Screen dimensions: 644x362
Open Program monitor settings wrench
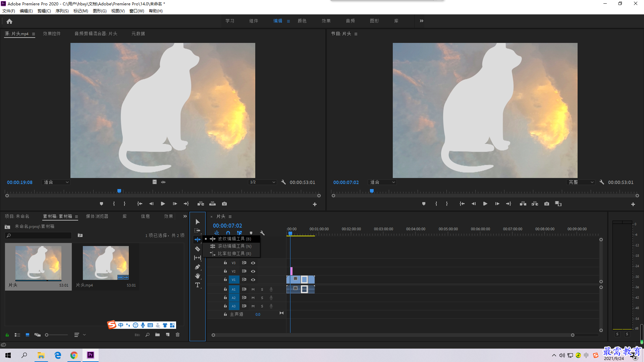coord(602,182)
